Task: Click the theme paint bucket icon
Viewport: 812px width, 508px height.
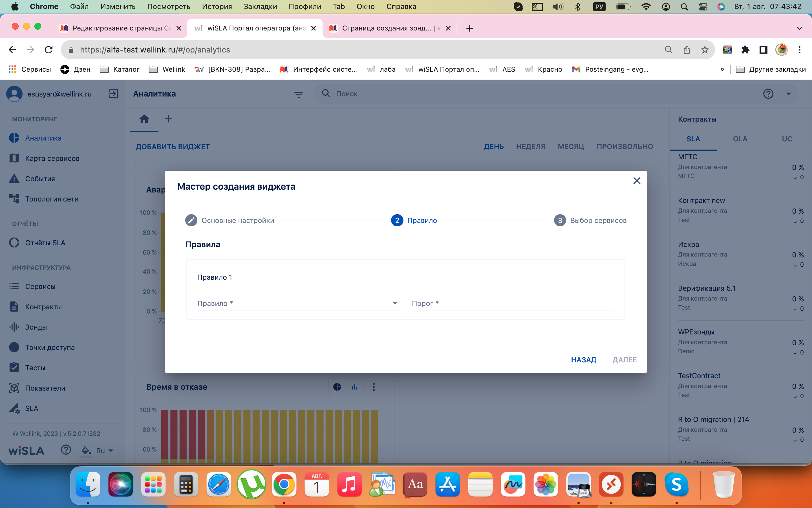Action: click(86, 450)
